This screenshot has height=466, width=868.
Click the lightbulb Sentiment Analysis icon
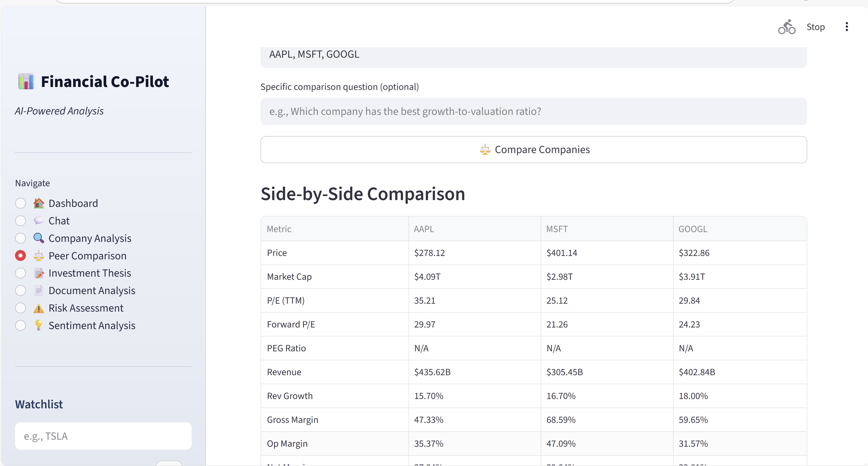point(39,325)
